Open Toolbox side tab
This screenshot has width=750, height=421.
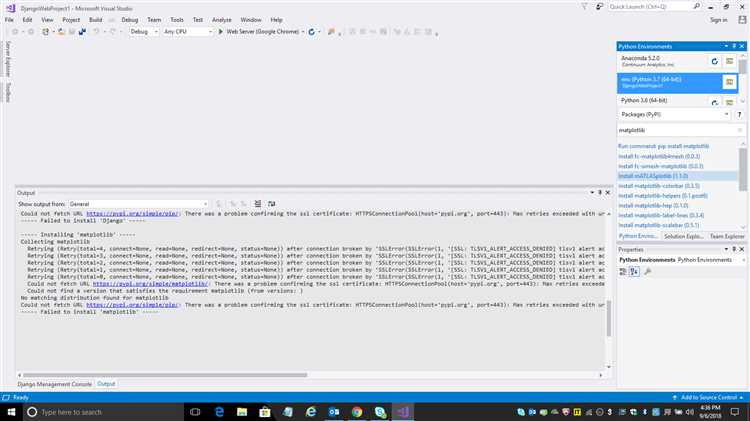pyautogui.click(x=8, y=92)
